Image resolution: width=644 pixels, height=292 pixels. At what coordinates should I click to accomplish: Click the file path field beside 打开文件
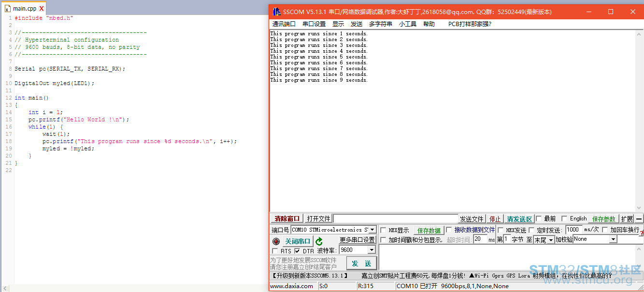[x=395, y=219]
